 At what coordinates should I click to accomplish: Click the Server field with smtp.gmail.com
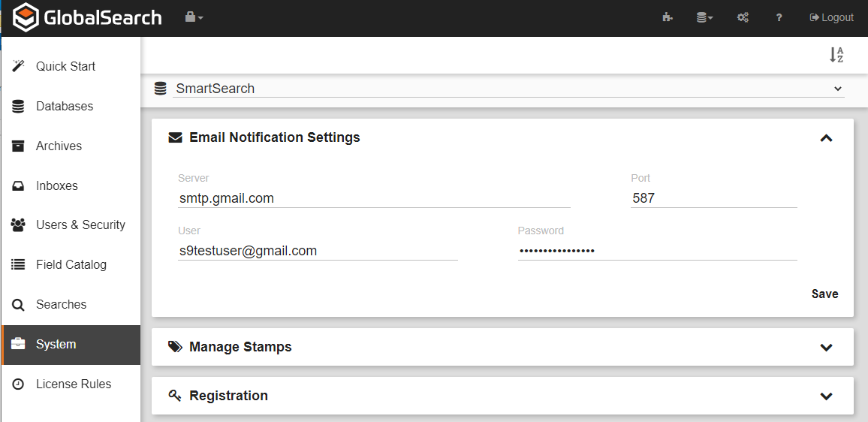(x=374, y=198)
